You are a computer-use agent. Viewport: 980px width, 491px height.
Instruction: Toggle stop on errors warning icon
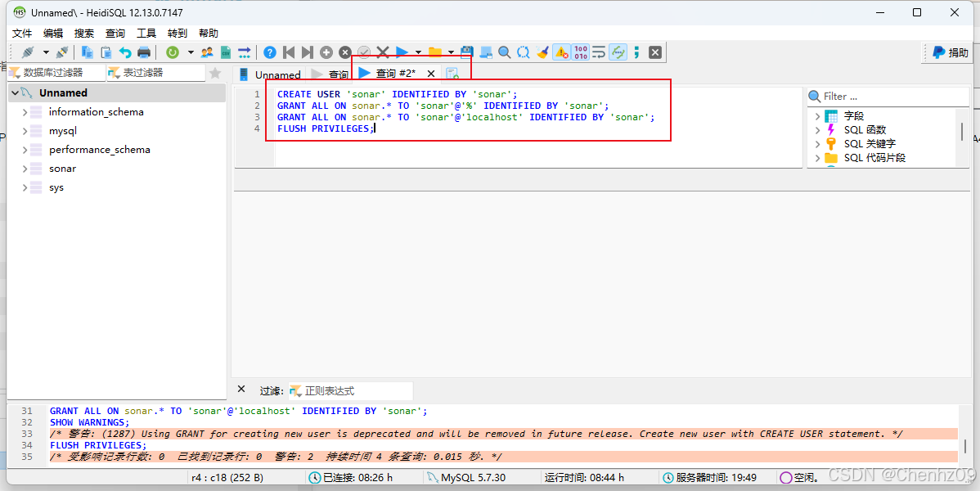[x=561, y=52]
